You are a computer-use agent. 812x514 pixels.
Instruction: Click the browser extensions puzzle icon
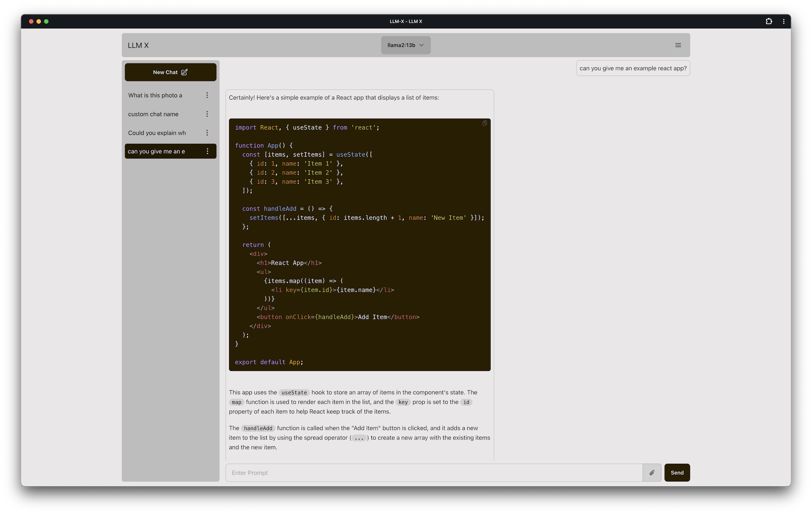pyautogui.click(x=769, y=21)
